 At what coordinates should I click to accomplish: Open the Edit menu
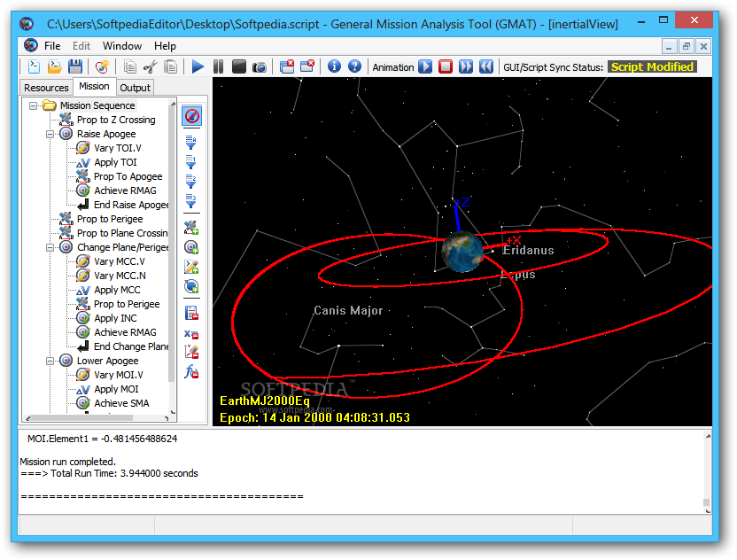(81, 46)
